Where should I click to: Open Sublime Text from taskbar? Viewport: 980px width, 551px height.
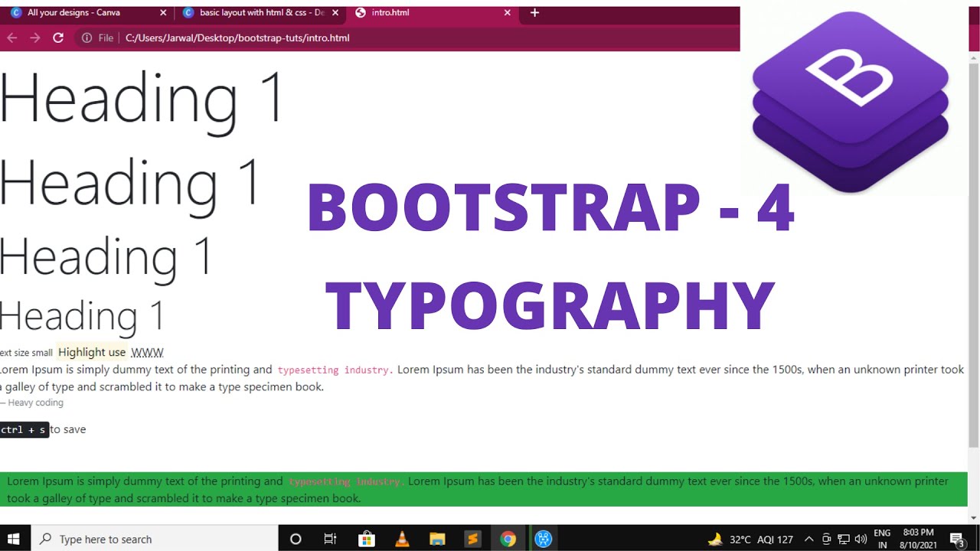[472, 539]
